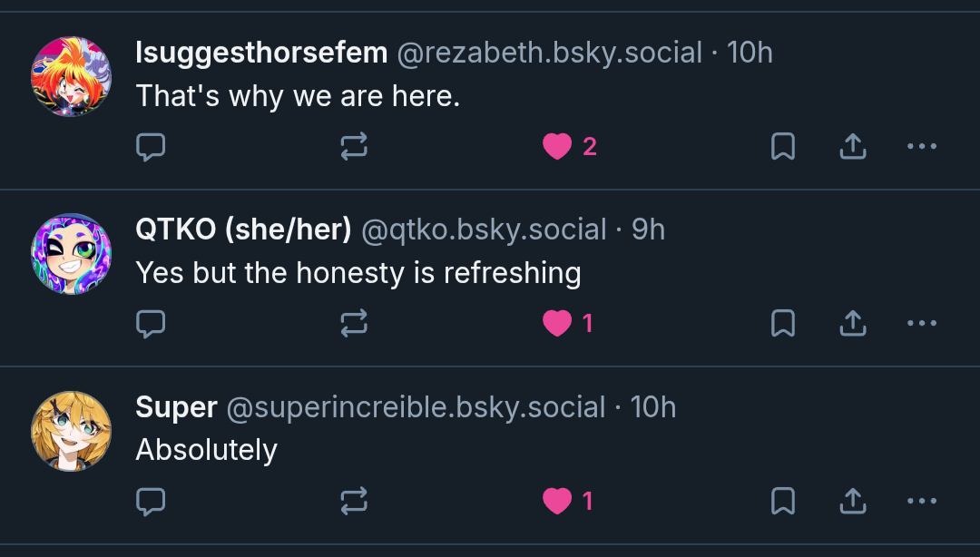Open the three-dots menu on QTKO's post
980x557 pixels.
(x=922, y=323)
